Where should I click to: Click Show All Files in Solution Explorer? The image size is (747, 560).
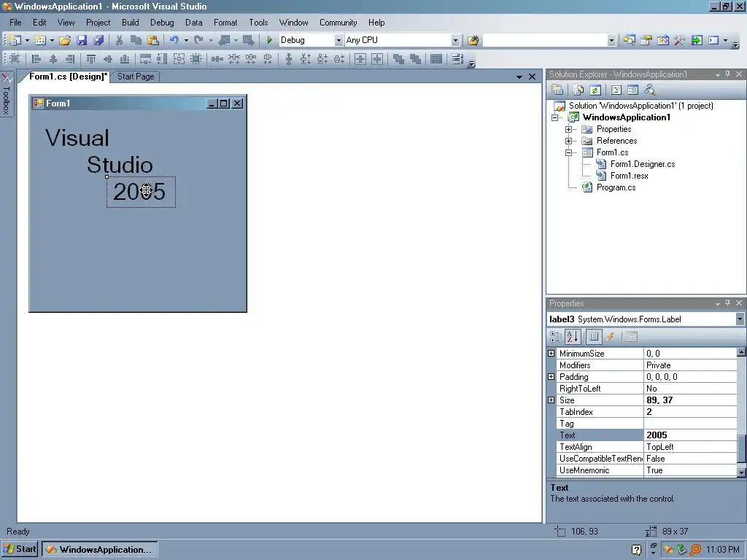578,90
